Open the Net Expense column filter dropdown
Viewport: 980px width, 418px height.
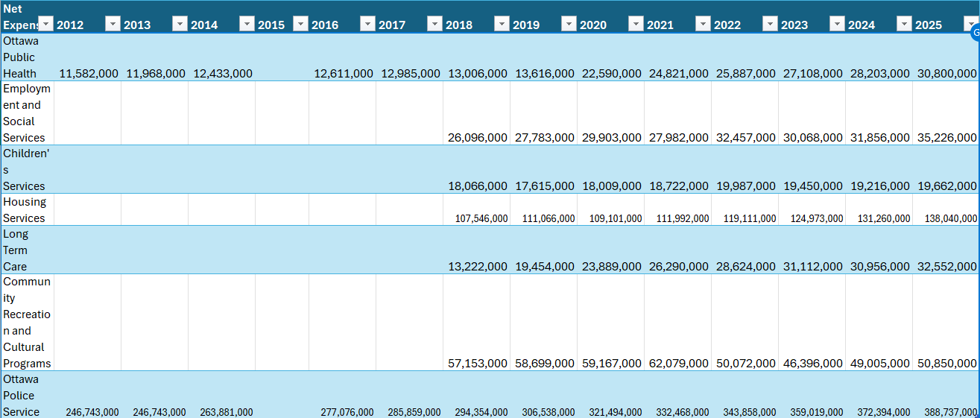click(45, 25)
